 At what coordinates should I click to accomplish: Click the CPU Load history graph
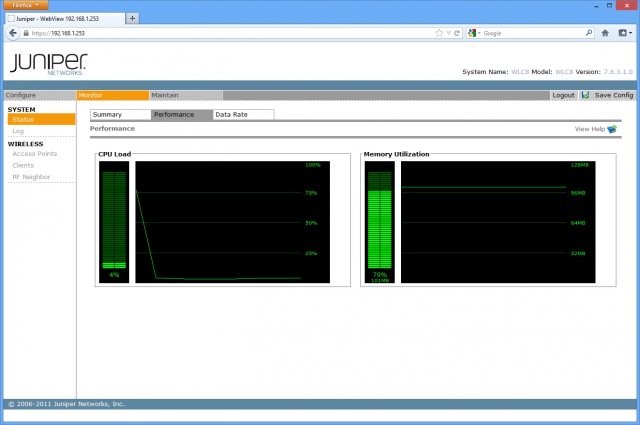[232, 222]
